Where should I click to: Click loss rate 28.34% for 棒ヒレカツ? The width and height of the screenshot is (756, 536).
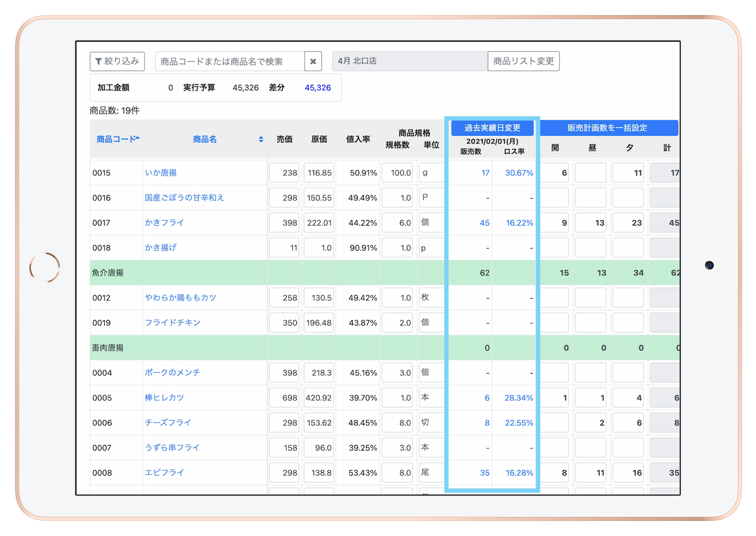519,398
